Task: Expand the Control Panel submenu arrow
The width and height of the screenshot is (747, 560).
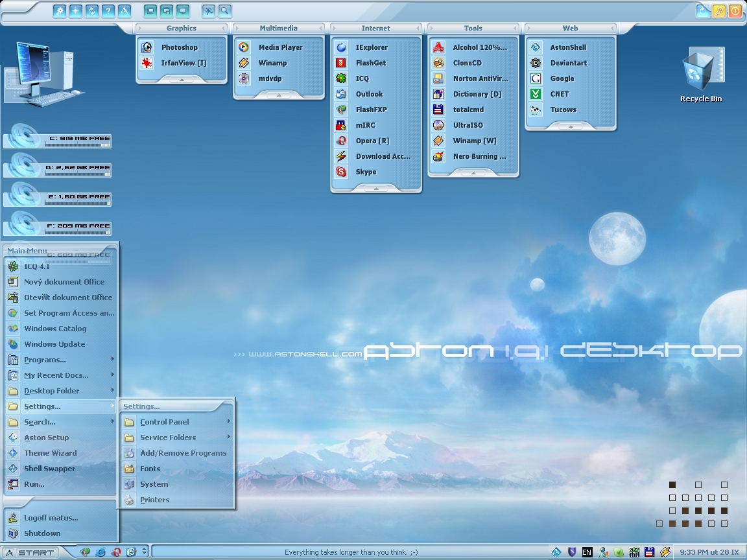Action: [229, 421]
